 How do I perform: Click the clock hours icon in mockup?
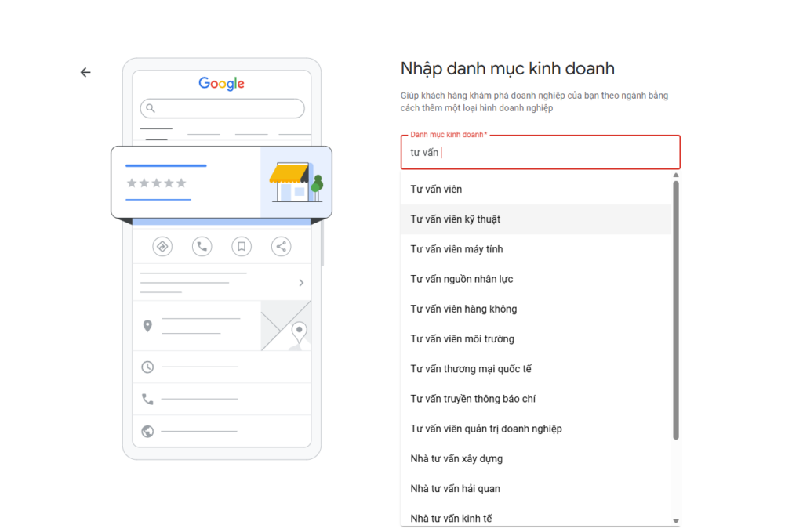[x=147, y=367]
